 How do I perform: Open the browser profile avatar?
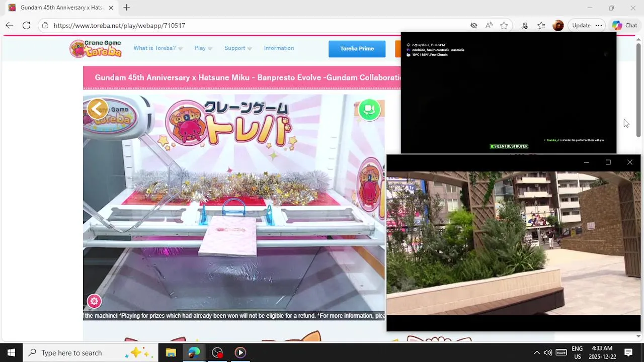coord(558,25)
